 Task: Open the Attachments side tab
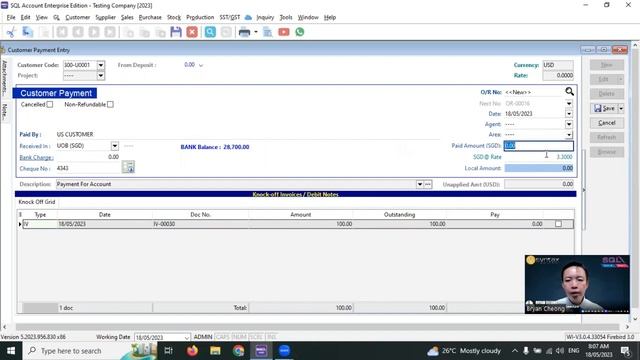point(4,78)
